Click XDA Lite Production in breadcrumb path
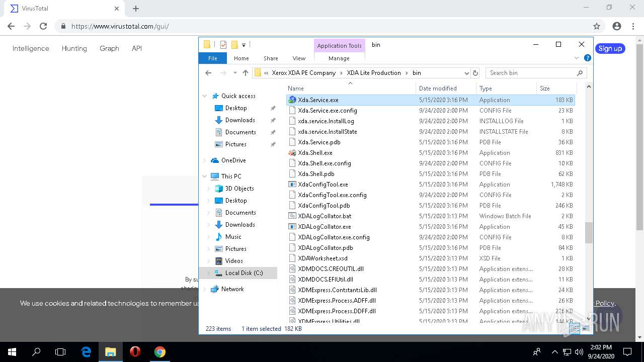 pyautogui.click(x=374, y=73)
